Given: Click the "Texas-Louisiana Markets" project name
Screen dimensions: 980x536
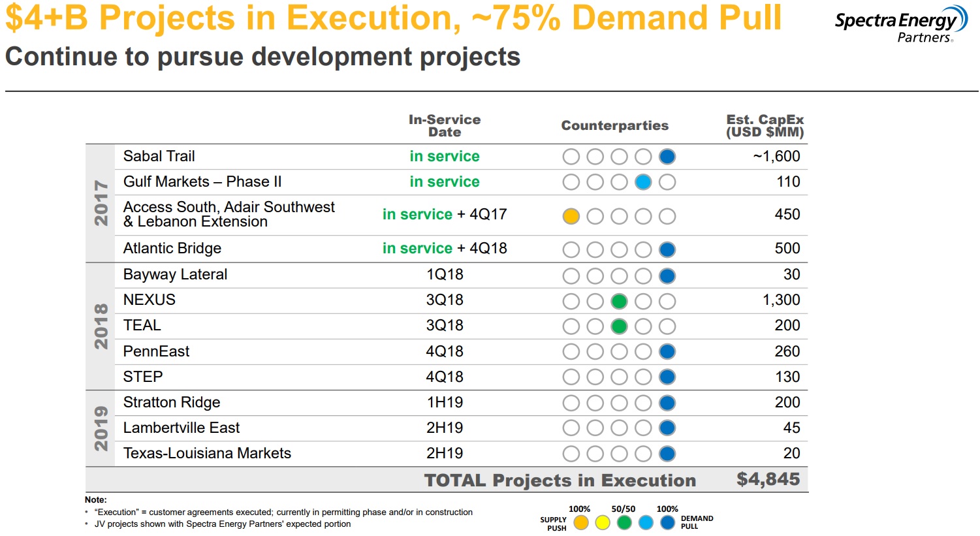Looking at the screenshot, I should pos(207,453).
